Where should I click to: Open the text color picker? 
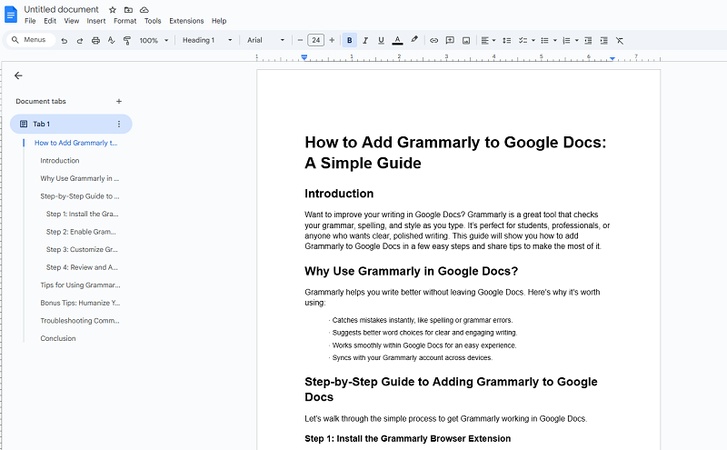pos(397,41)
